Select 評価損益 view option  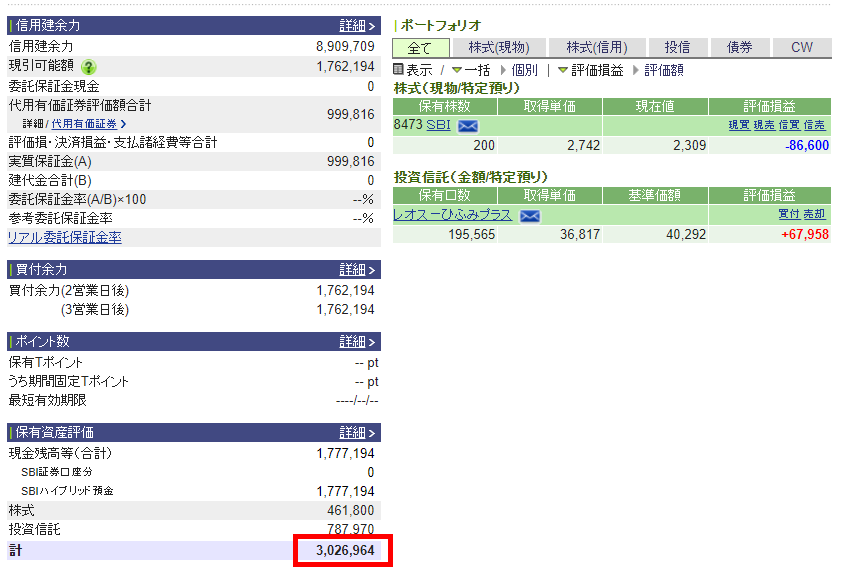tap(597, 70)
